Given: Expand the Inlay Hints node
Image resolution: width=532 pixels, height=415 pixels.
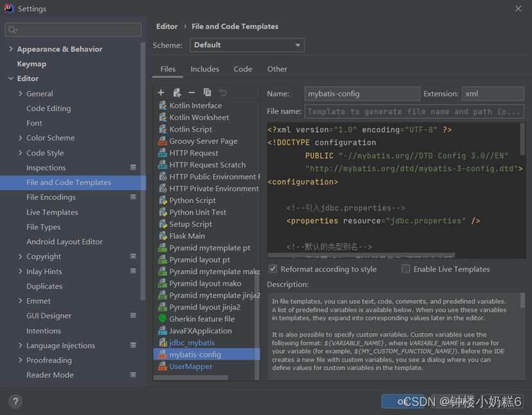Looking at the screenshot, I should pos(21,271).
